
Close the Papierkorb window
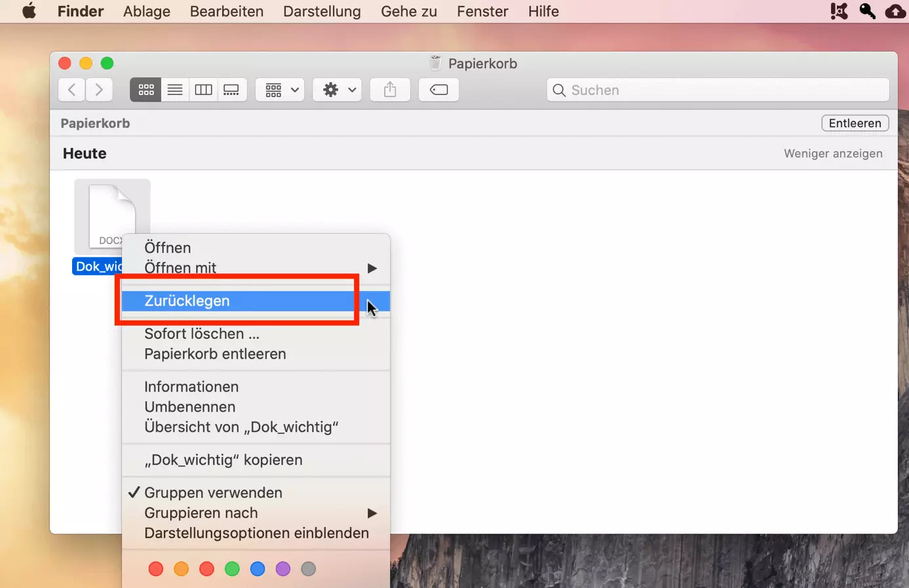click(65, 63)
